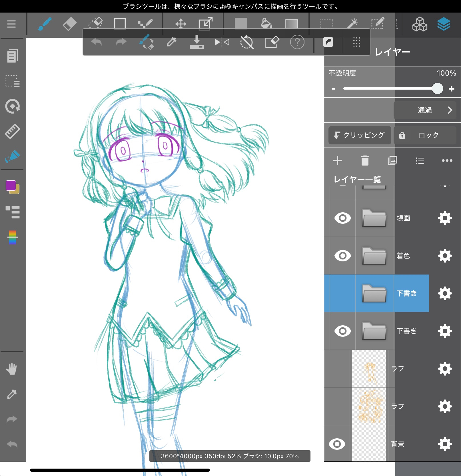Open the three-dot layer options menu
The image size is (461, 476).
tap(447, 161)
